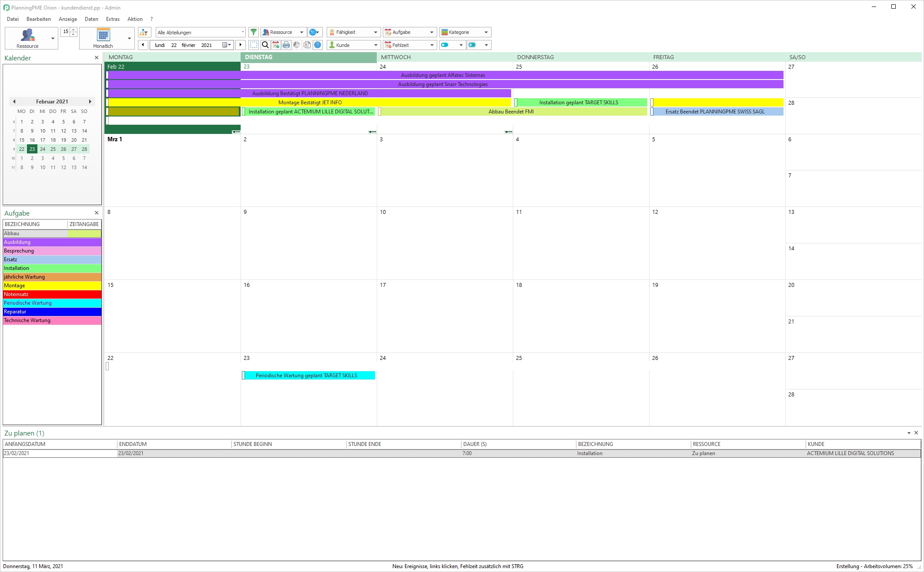Open event Ersatz Beendet PLANNINGPME SWISS SAGL
The height and width of the screenshot is (572, 924).
[717, 112]
